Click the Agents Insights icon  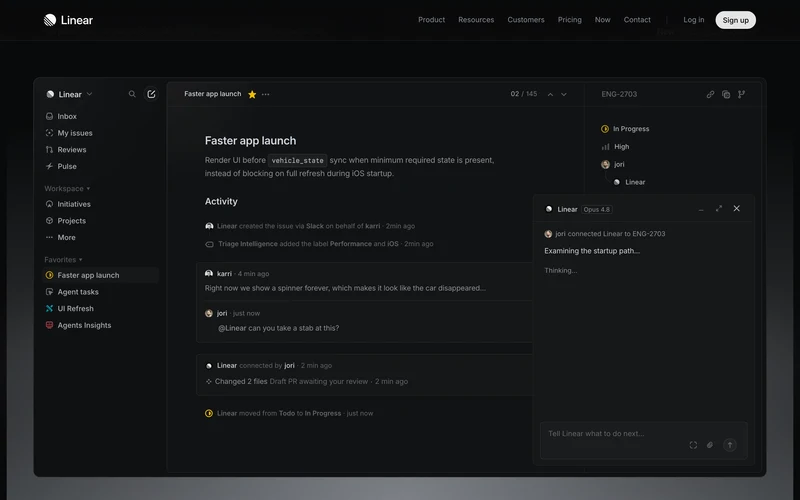click(x=49, y=325)
